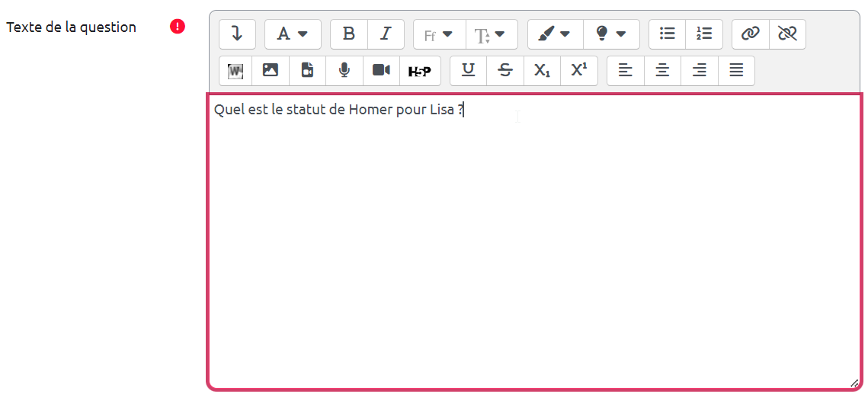Click the Word import icon
The image size is (868, 397).
(x=236, y=71)
